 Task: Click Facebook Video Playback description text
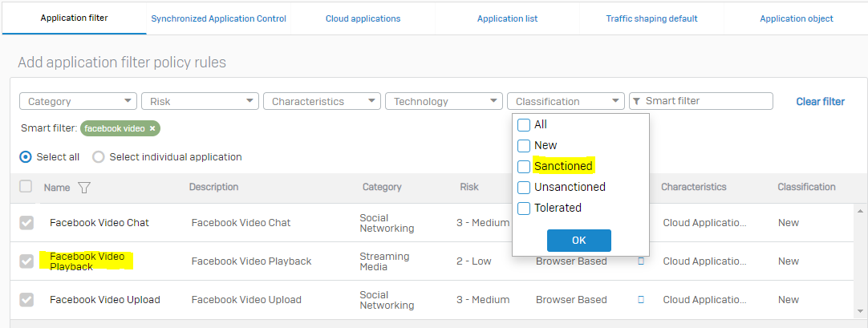tap(251, 261)
